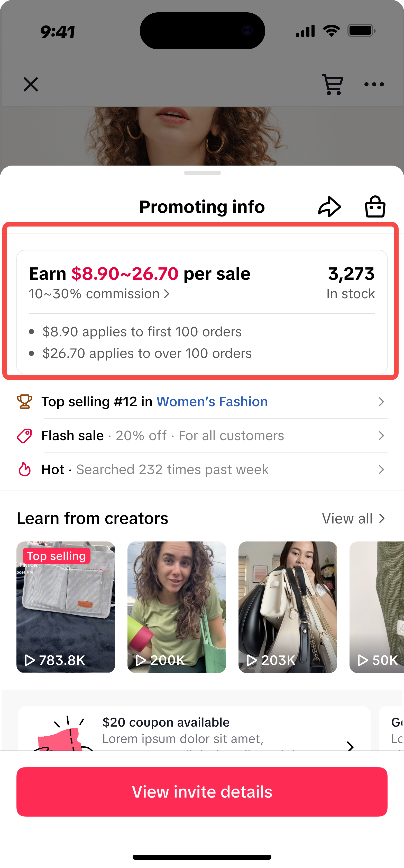This screenshot has height=868, width=404.
Task: Play the 200K views creator video
Action: click(x=177, y=607)
